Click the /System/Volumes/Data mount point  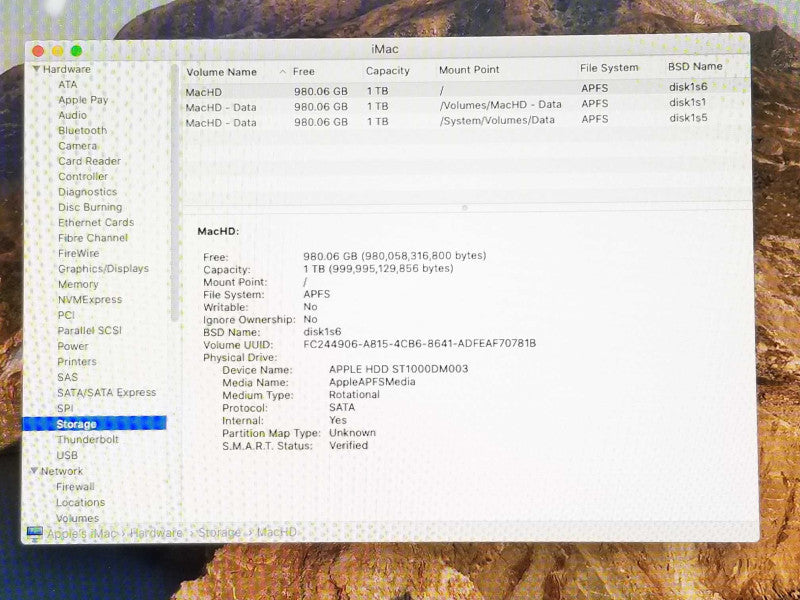497,120
